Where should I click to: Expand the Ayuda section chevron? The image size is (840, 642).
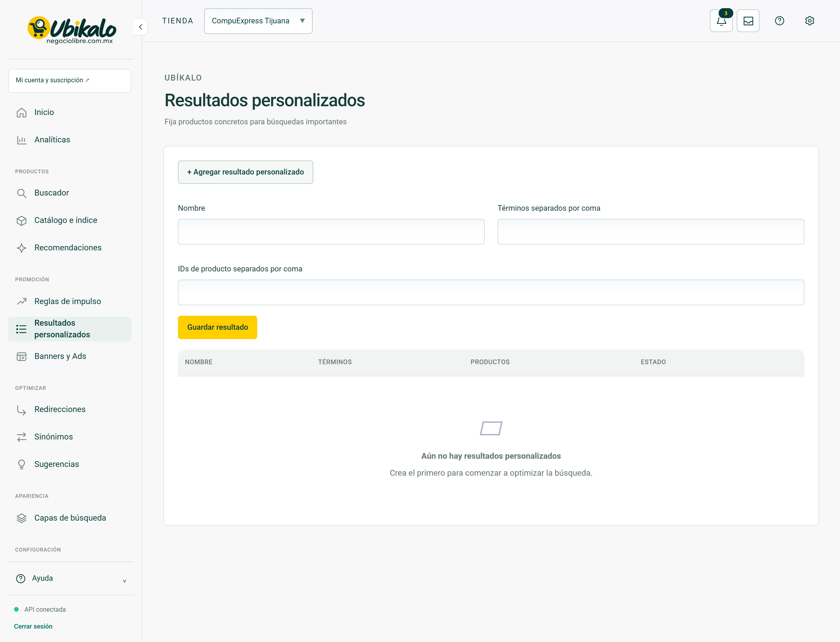(124, 581)
